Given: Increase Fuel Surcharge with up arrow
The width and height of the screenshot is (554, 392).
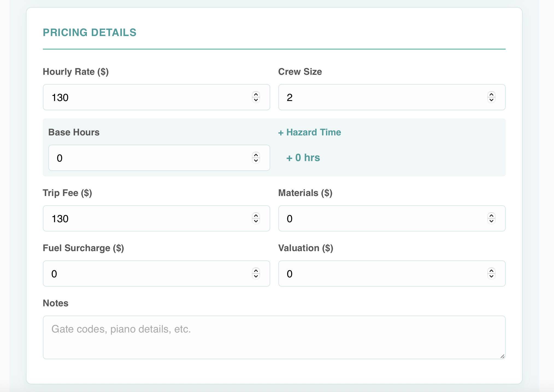Looking at the screenshot, I should (256, 271).
